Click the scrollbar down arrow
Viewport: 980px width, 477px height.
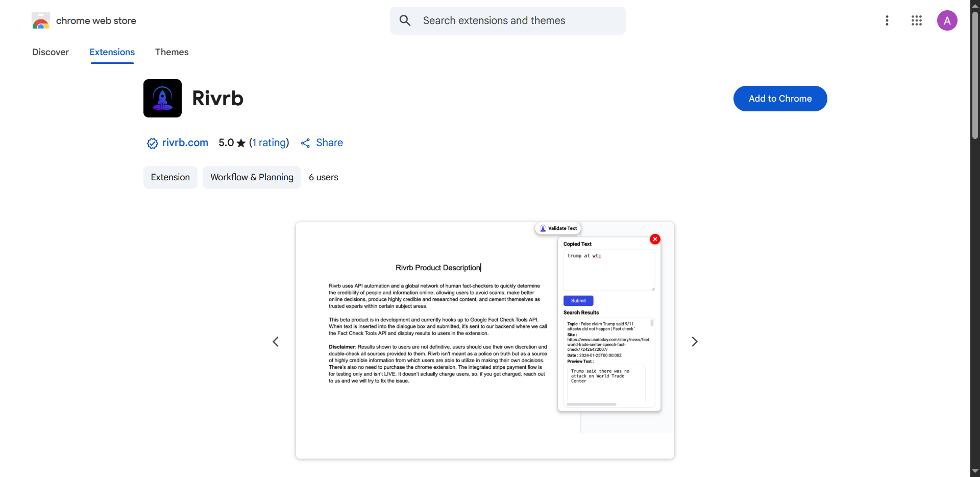point(975,471)
